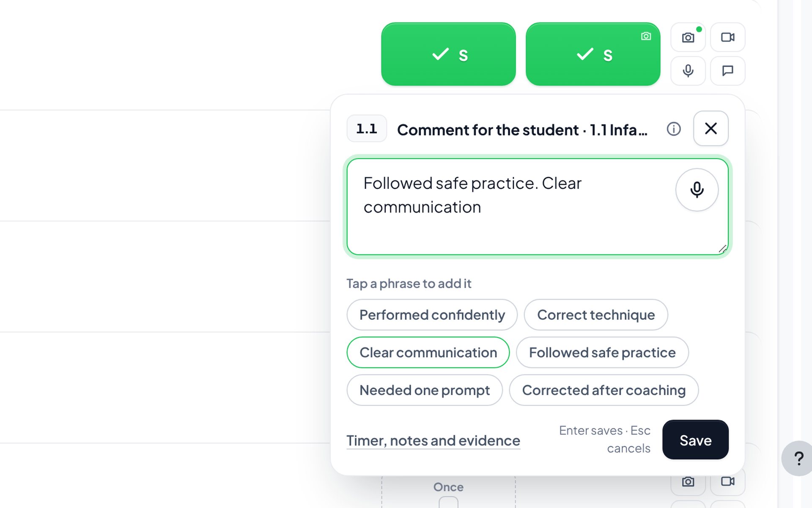Add the "Correct technique" phrase chip
The width and height of the screenshot is (812, 508).
(595, 315)
